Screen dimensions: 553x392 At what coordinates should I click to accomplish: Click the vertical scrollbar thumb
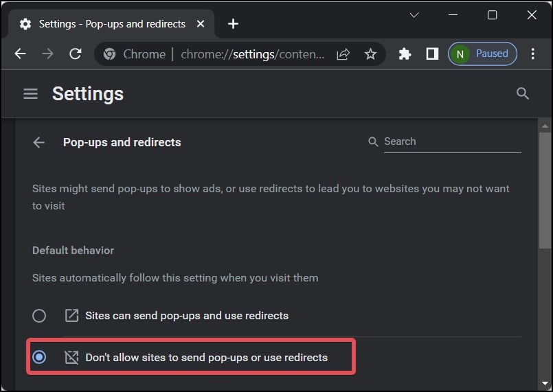click(x=545, y=191)
